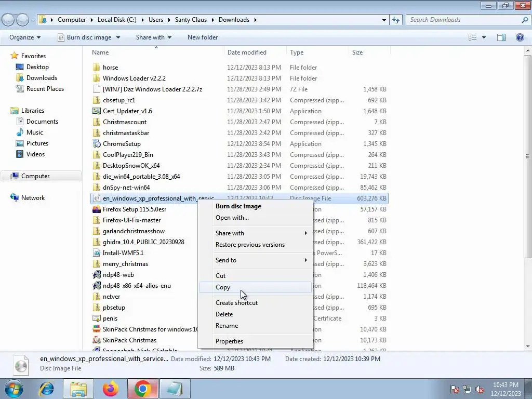Click the Favorites star icon

pyautogui.click(x=14, y=56)
